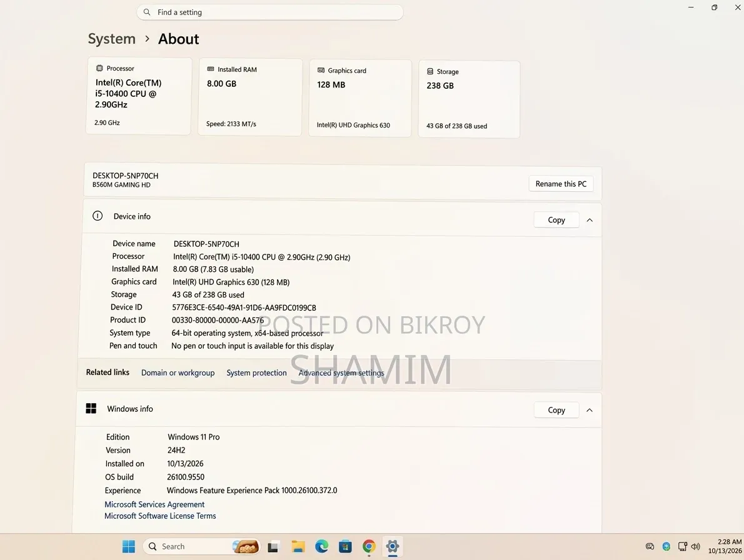Open the network status tray icon
Viewport: 744px width, 560px height.
[x=682, y=547]
